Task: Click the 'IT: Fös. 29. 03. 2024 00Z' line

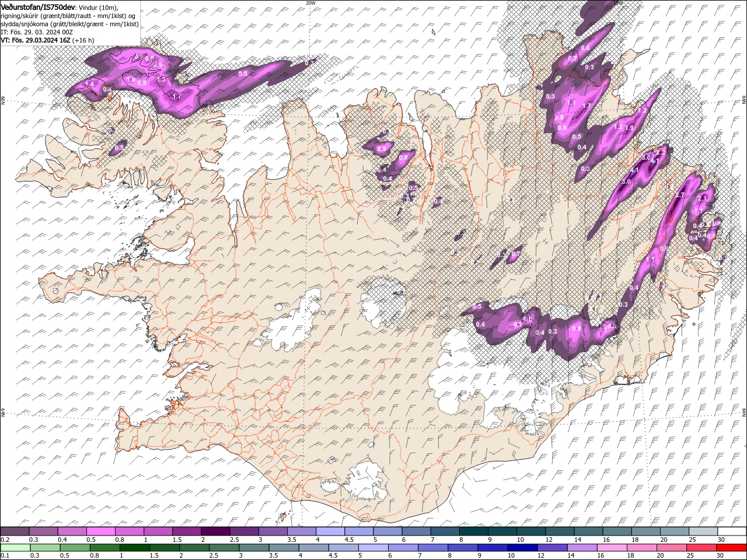Action: click(37, 32)
